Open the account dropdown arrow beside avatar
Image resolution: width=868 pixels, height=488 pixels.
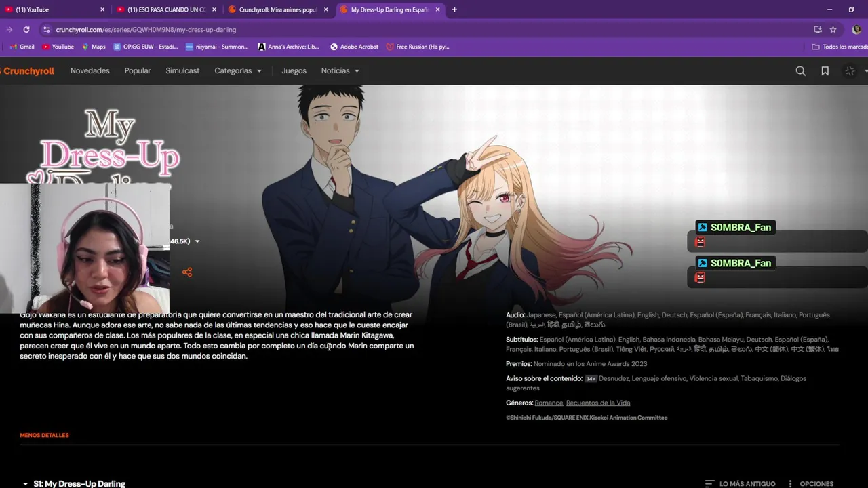coord(865,71)
